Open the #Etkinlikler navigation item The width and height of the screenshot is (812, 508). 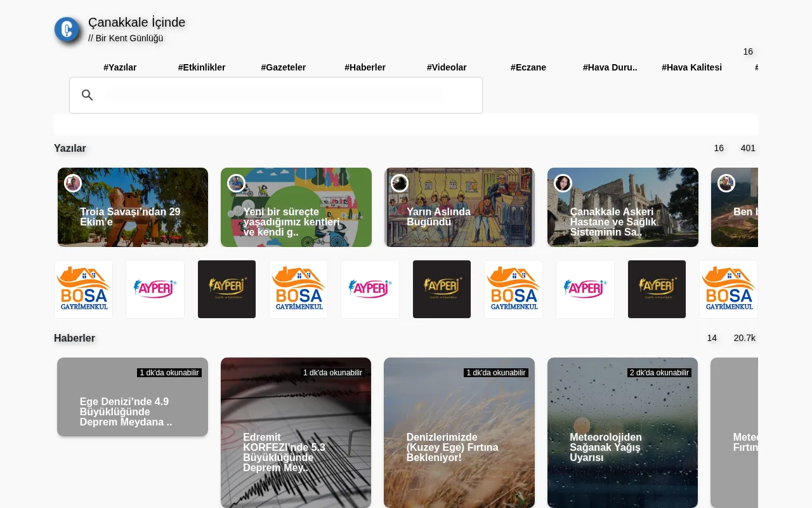202,67
